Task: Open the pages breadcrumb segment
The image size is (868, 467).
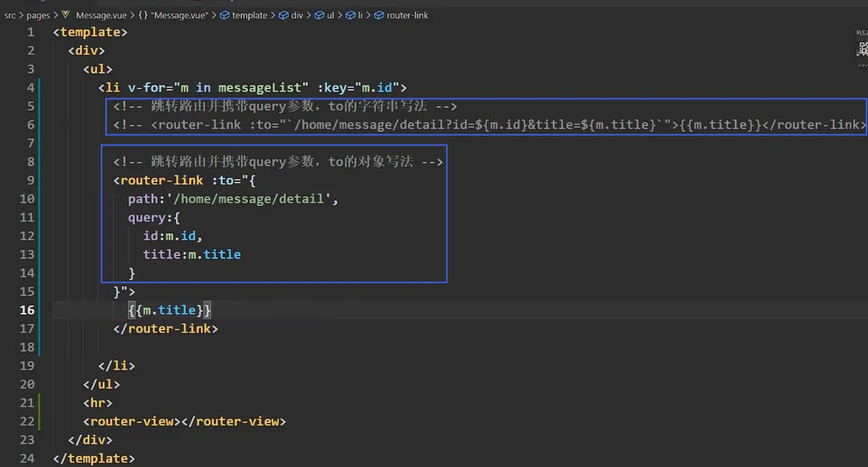Action: [x=38, y=15]
